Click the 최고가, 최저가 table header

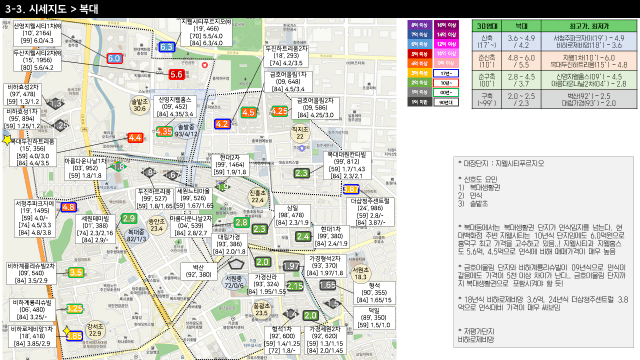click(x=589, y=26)
